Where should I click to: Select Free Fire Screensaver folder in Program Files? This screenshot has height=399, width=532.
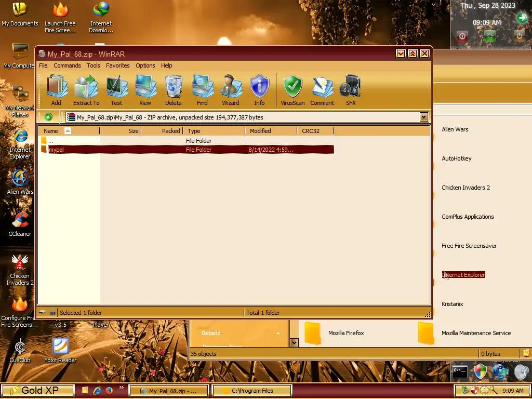pos(469,246)
